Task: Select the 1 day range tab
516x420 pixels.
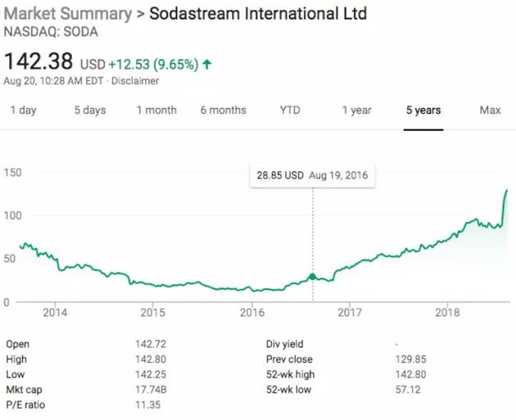Action: (23, 111)
